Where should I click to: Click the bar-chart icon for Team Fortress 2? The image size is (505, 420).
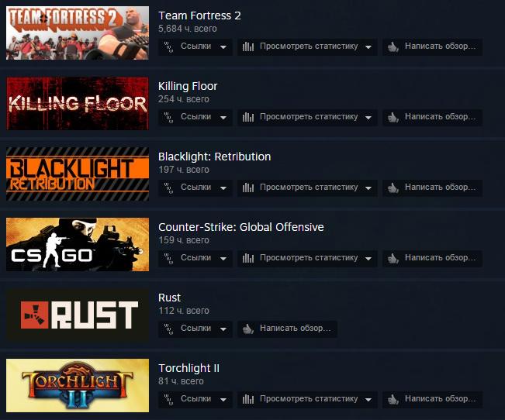coord(248,47)
